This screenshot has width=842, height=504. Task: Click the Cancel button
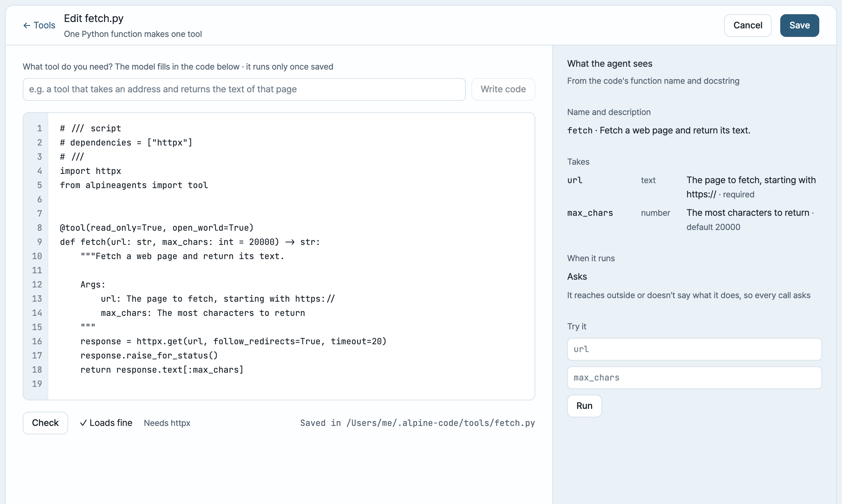click(748, 25)
